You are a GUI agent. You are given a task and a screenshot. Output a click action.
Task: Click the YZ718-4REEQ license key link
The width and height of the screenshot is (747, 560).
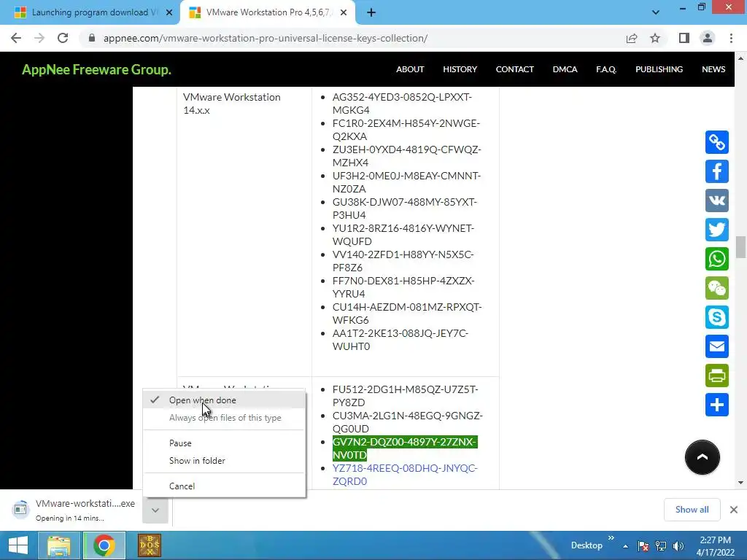(405, 474)
